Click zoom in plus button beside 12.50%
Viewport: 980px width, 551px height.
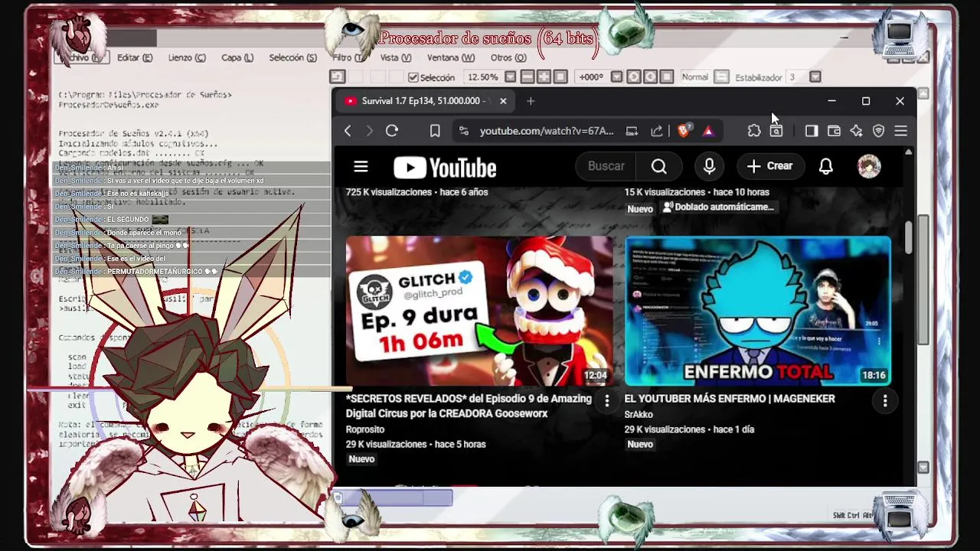(x=544, y=77)
